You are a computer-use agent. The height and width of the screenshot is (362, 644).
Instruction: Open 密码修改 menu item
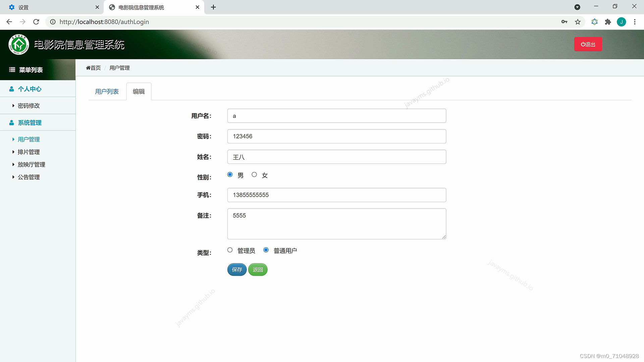coord(29,106)
